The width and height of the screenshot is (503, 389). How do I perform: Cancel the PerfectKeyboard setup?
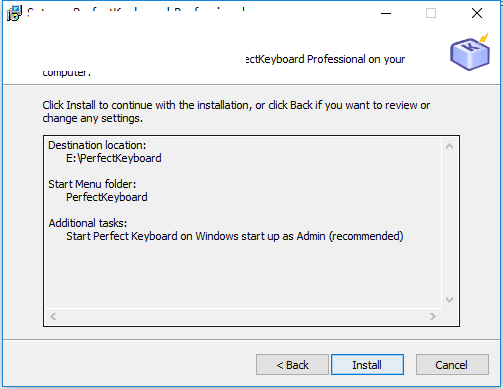452,365
